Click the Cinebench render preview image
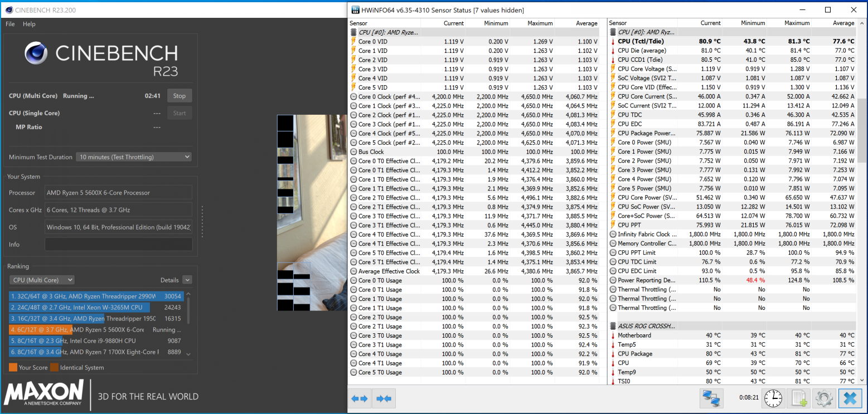 [x=312, y=213]
